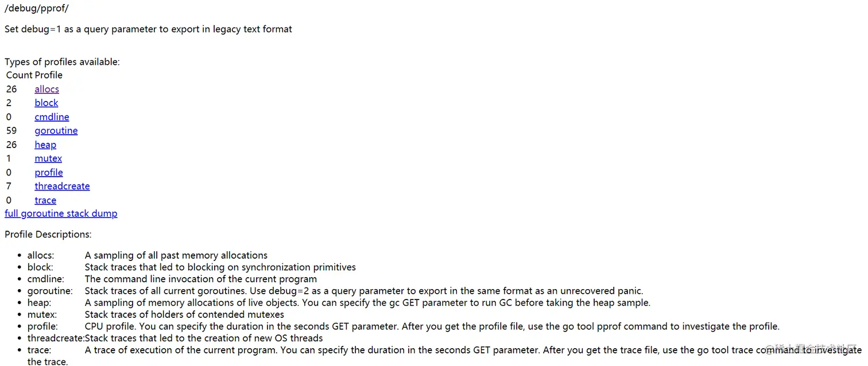Click the Profile column header in the table
Image resolution: width=868 pixels, height=366 pixels.
(48, 75)
